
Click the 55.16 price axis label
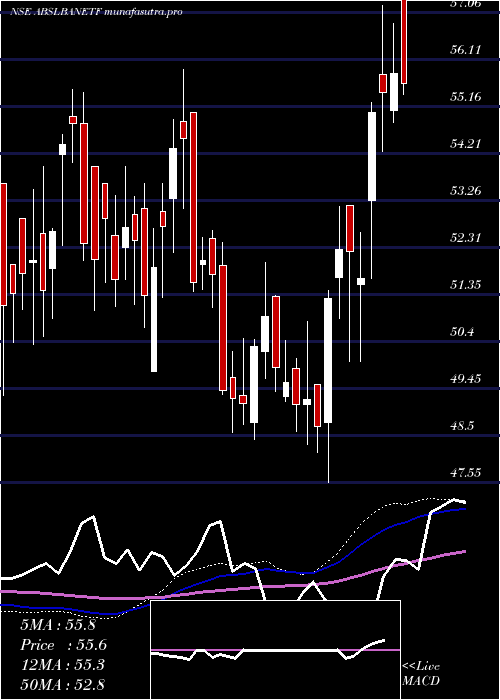pyautogui.click(x=465, y=96)
